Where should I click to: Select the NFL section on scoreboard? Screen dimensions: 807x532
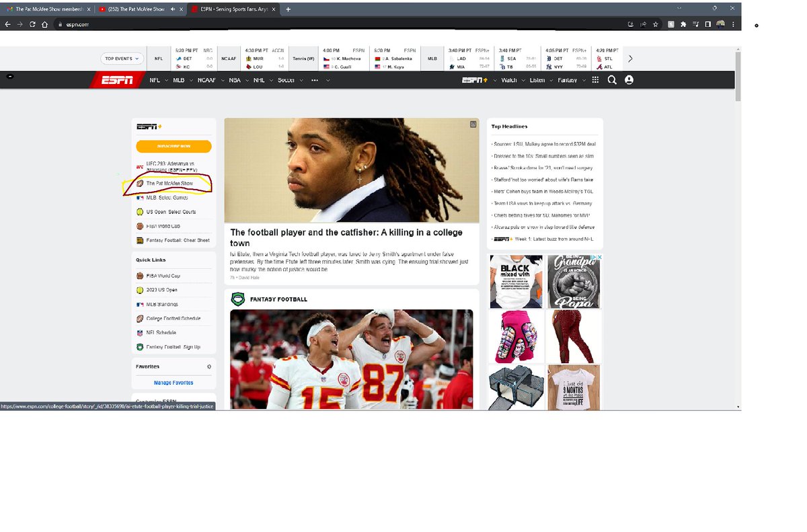coord(159,59)
